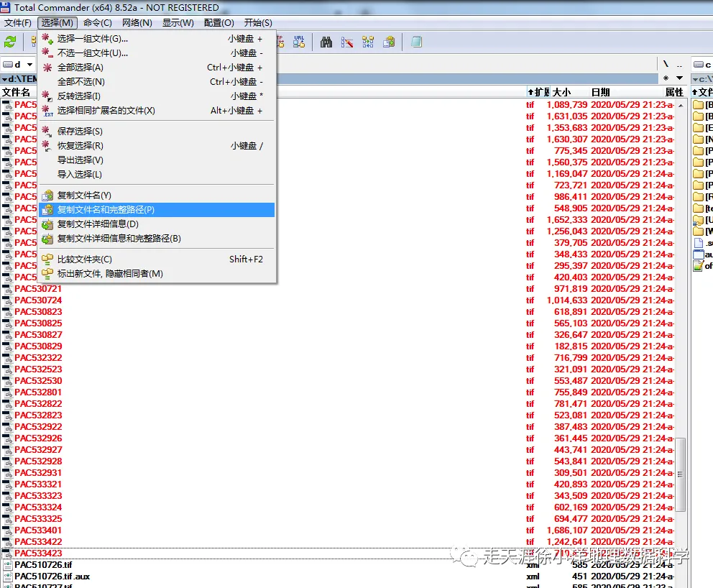
Task: Open the FTP connect toolbar icon
Action: tap(280, 42)
